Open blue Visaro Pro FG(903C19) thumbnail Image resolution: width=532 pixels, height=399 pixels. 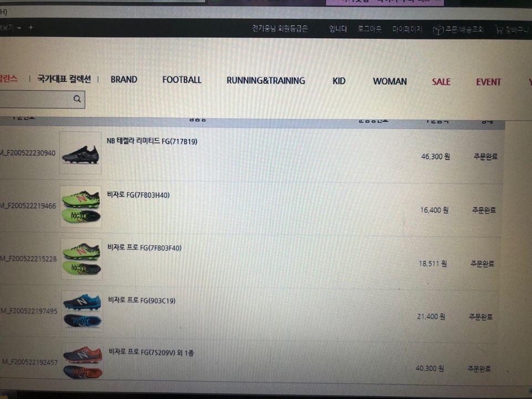82,311
